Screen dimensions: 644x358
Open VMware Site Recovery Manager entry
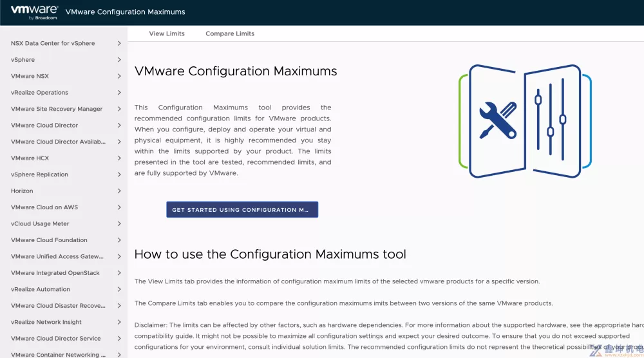click(57, 109)
